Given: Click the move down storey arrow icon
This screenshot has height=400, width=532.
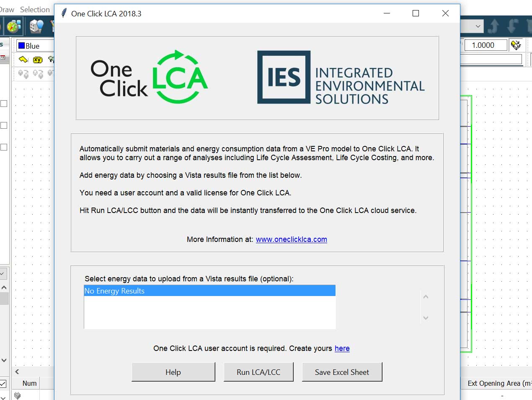Looking at the screenshot, I should point(512,26).
